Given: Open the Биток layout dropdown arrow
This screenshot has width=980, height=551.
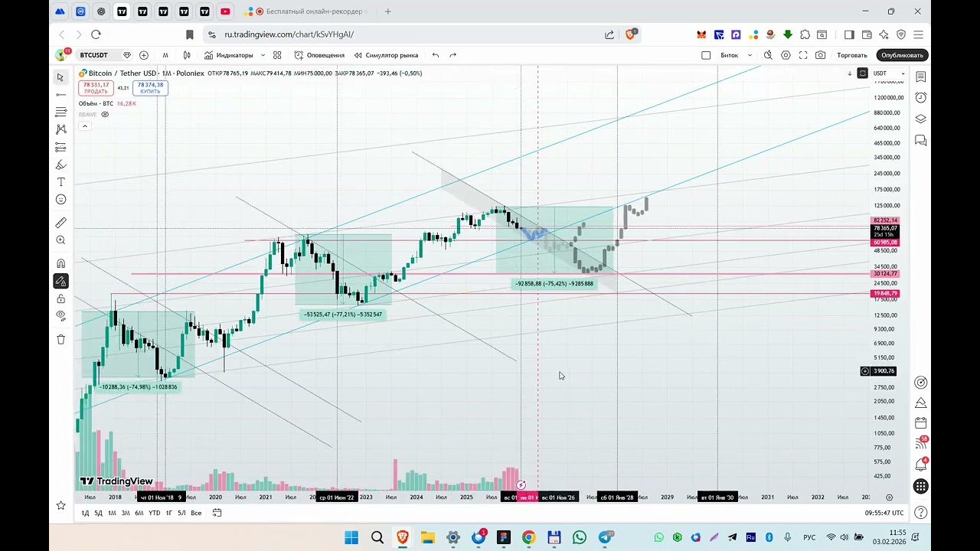Looking at the screenshot, I should coord(750,55).
